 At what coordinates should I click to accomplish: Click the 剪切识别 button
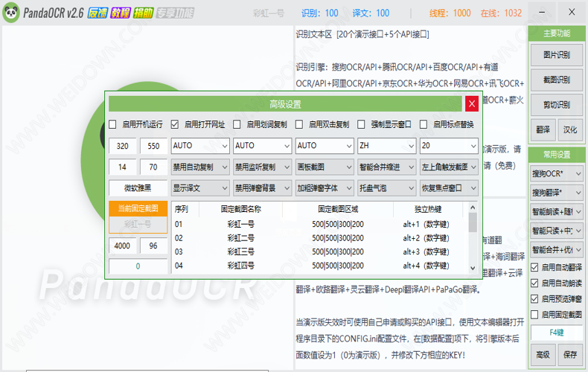[x=557, y=105]
